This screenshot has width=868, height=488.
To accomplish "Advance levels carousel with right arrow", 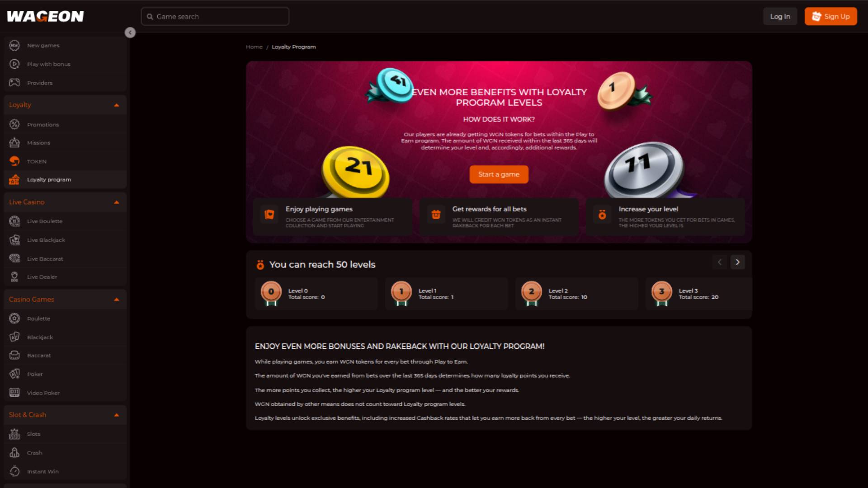I will click(738, 262).
